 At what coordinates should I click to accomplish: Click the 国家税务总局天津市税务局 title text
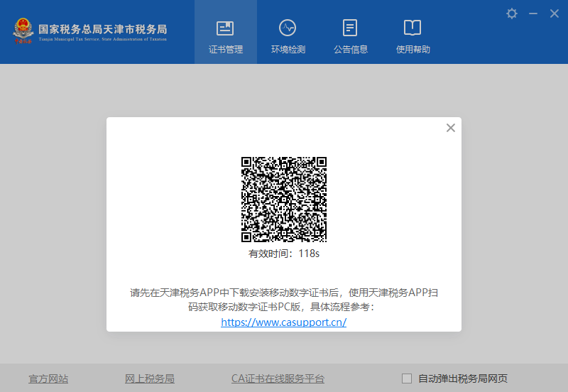[x=103, y=29]
